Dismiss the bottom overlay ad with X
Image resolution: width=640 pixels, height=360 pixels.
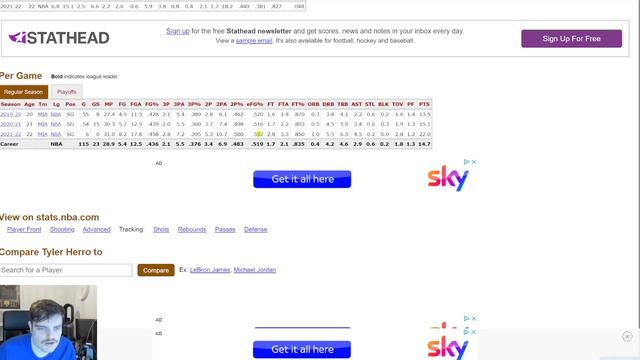point(627,336)
